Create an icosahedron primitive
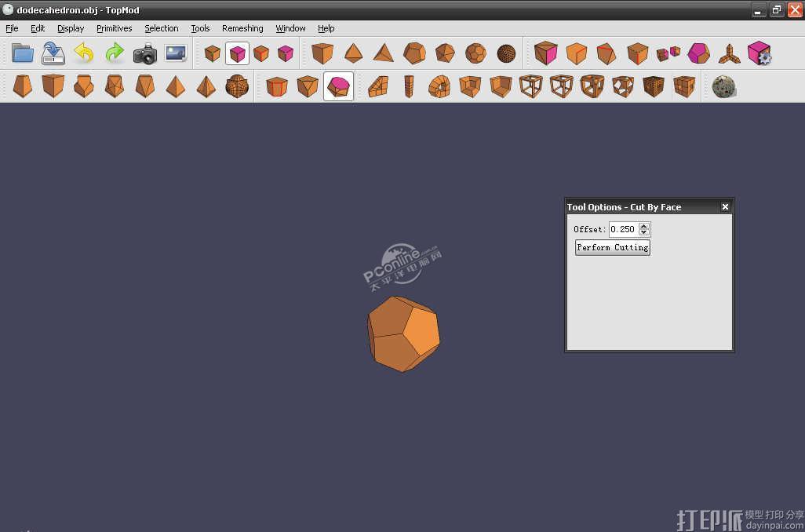This screenshot has height=532, width=805. (x=445, y=53)
